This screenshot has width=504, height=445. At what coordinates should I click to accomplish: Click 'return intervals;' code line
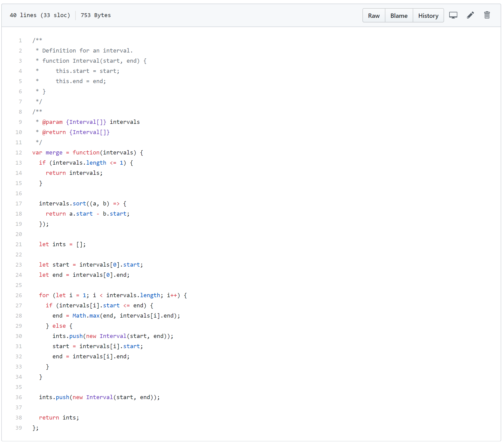click(74, 173)
